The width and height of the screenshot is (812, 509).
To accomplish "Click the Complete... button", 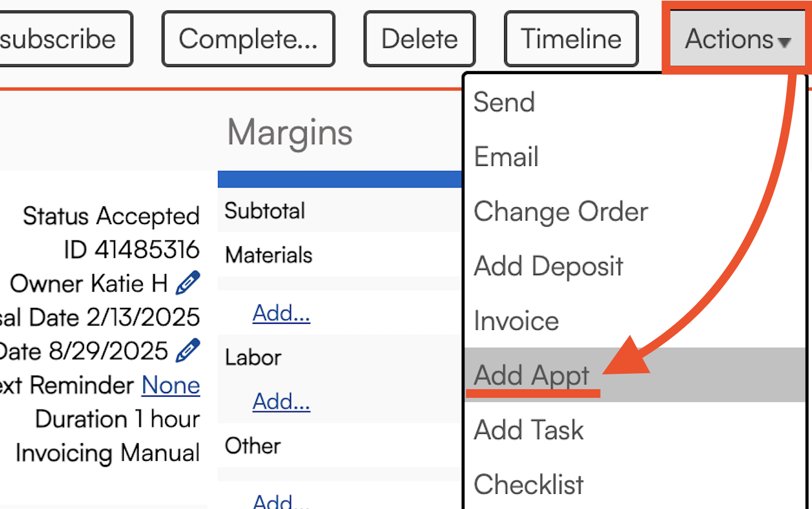I will 249,39.
